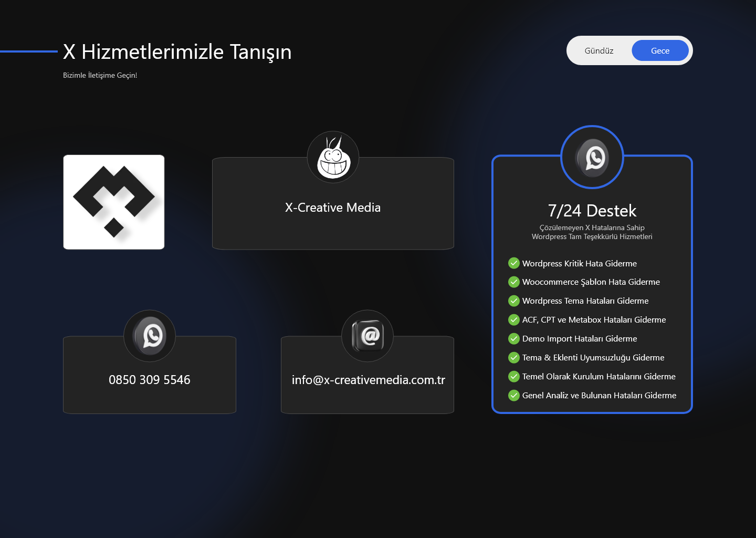The image size is (756, 538).
Task: Click the 7/24 Destek heading
Action: pos(592,211)
